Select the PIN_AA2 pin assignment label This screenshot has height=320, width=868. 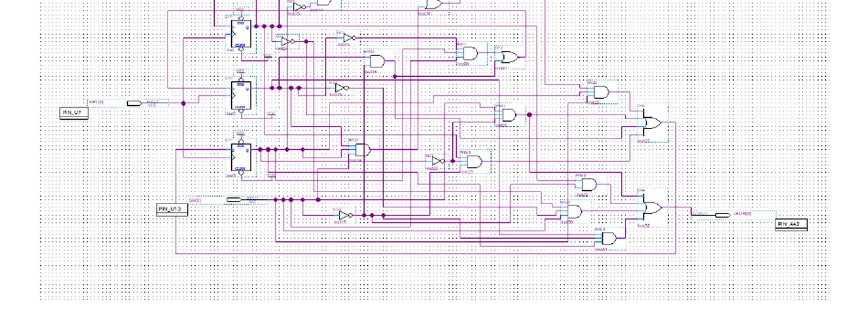coord(791,224)
